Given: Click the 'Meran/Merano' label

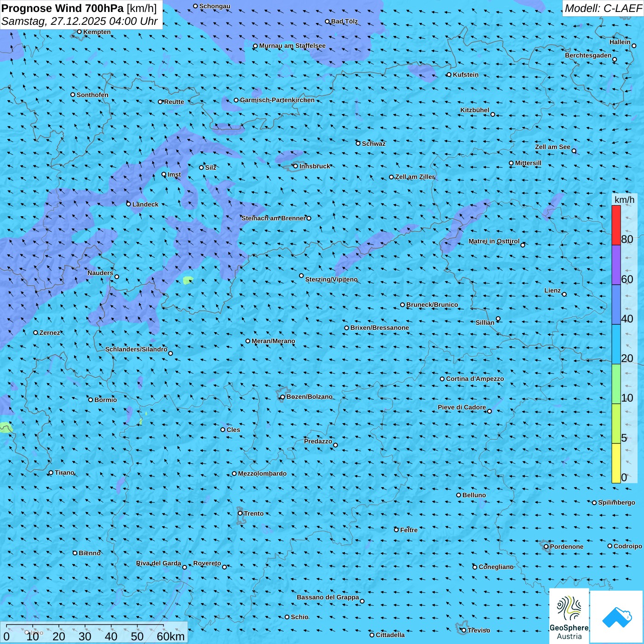Looking at the screenshot, I should tap(273, 341).
